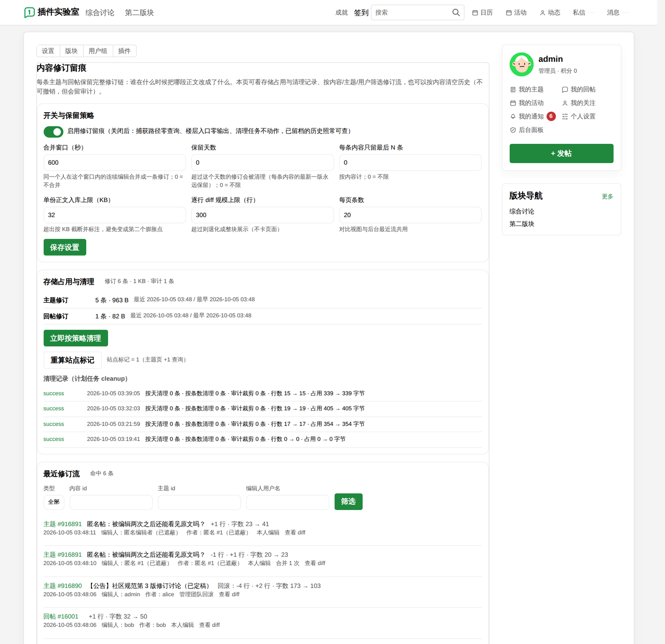Screen dimensions: 665x644
Task: Focus the 保留天数 input field
Action: tap(262, 163)
